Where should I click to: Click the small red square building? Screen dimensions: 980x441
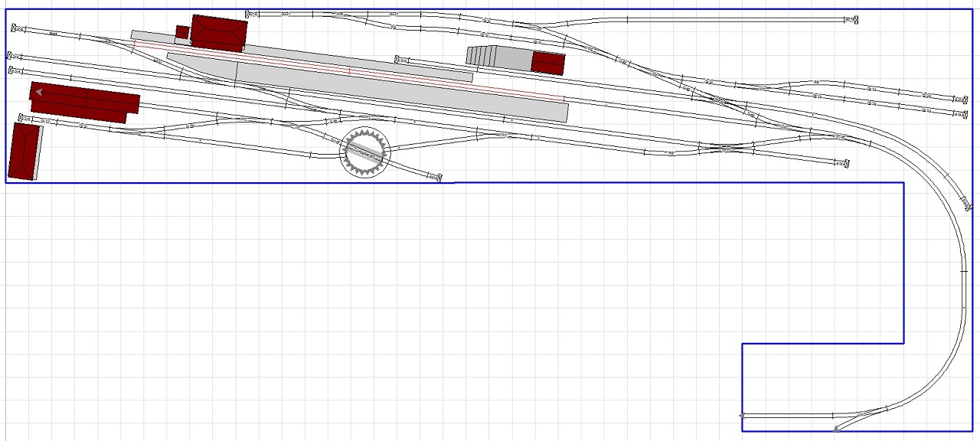coord(182,32)
